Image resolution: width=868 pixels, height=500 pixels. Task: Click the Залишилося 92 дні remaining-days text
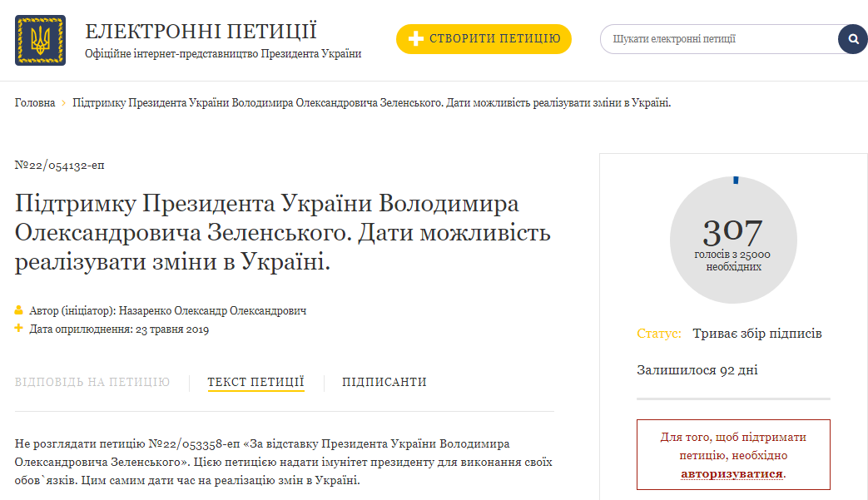(x=697, y=370)
